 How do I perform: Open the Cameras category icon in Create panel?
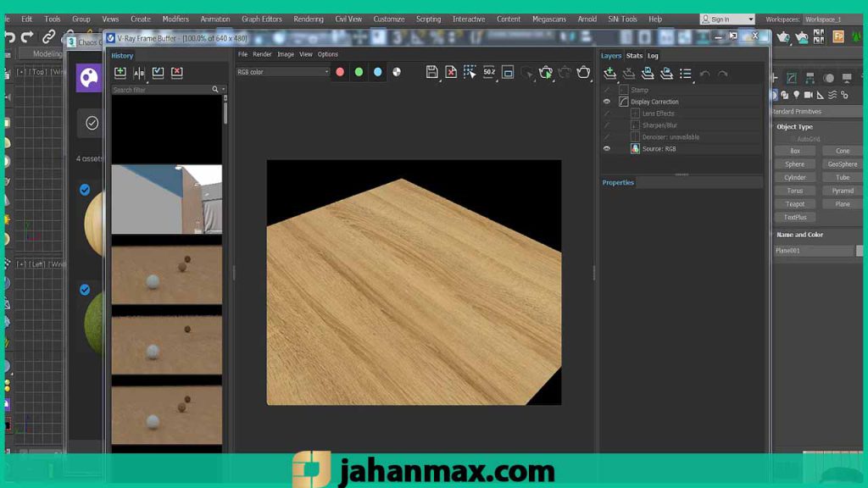[x=809, y=95]
